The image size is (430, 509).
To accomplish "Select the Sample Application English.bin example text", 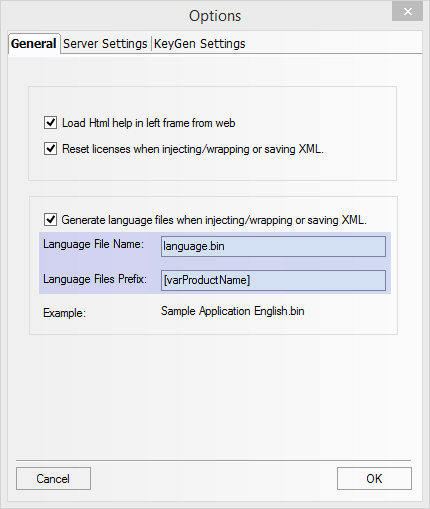I will (x=233, y=311).
